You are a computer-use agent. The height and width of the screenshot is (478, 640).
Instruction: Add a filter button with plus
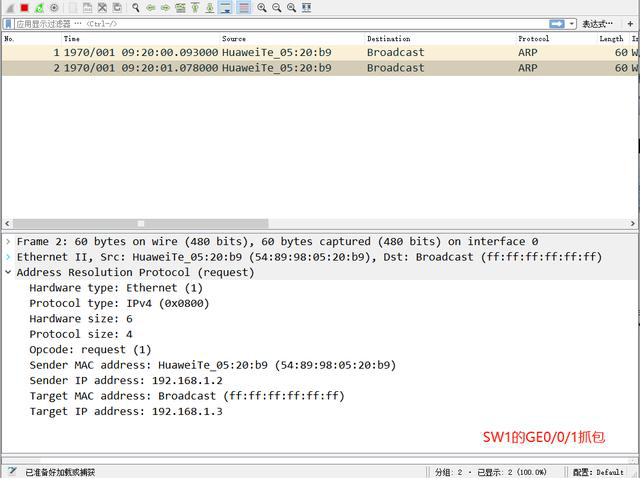631,23
